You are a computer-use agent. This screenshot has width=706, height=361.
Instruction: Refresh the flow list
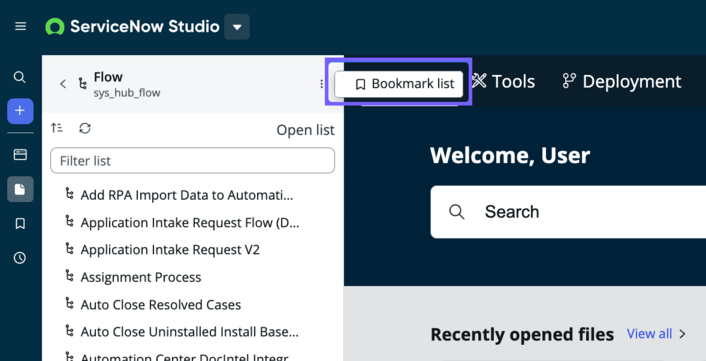[85, 128]
